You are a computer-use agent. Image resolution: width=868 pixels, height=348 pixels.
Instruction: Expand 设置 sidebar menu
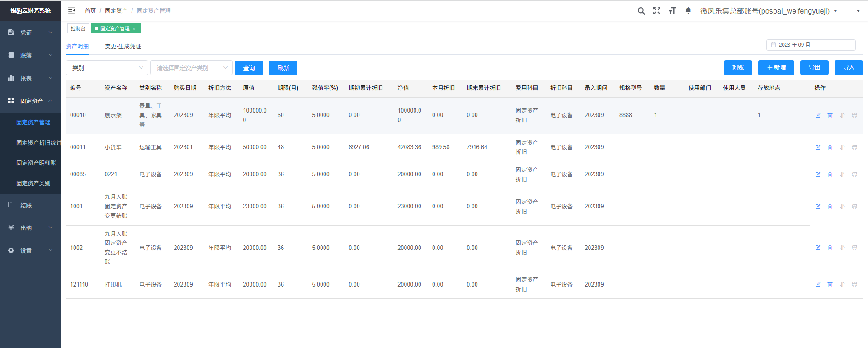(x=30, y=250)
